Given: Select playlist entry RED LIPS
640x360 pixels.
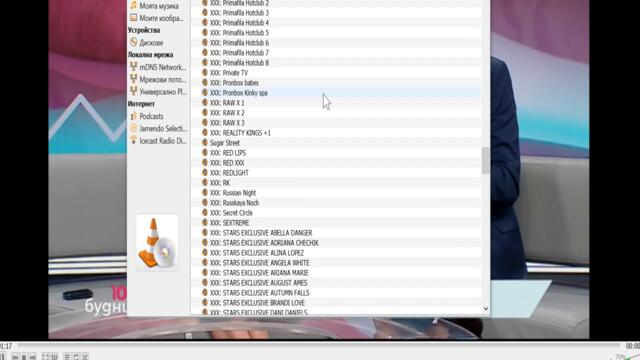Looking at the screenshot, I should pos(336,153).
